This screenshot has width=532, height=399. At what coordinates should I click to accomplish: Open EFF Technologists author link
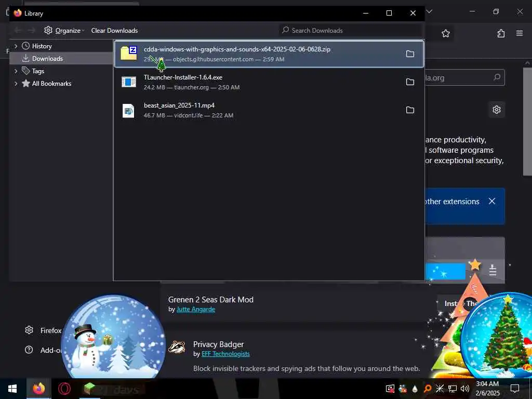225,354
